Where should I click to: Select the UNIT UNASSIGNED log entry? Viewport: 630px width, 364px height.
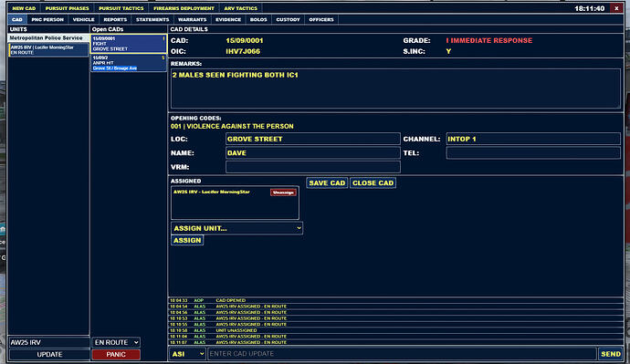(395, 330)
